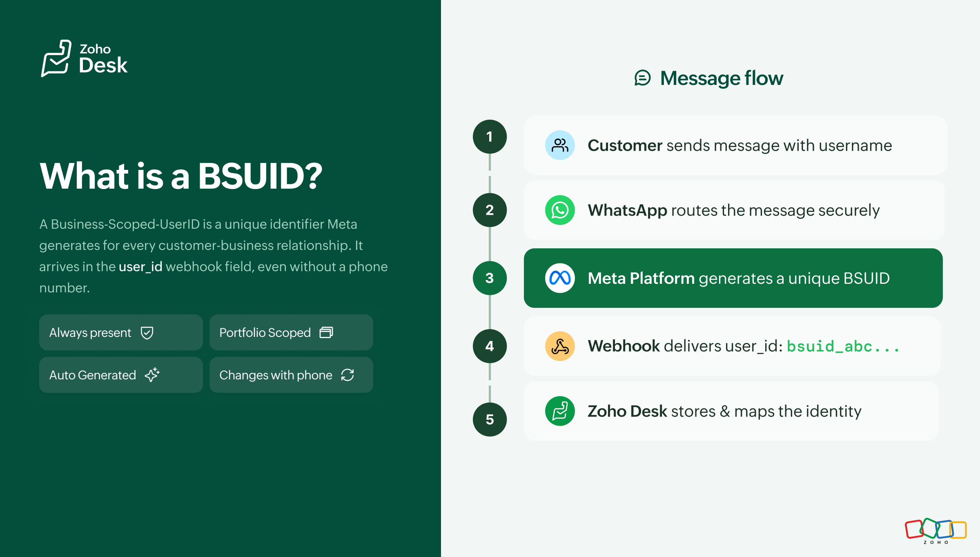Click the stacked windows icon beside Portfolio Scoped
980x557 pixels.
(x=326, y=332)
